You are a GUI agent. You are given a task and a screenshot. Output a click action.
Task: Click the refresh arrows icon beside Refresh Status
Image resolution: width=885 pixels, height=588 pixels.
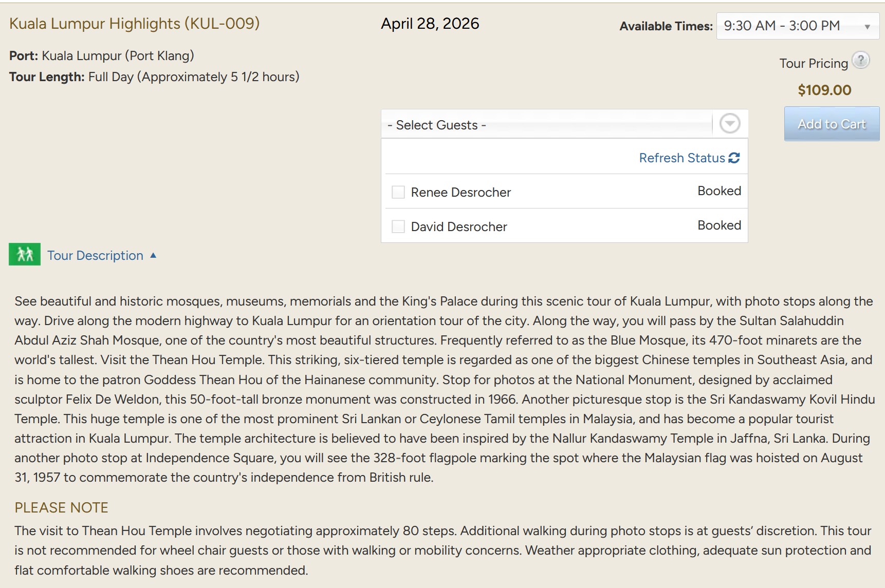pyautogui.click(x=734, y=158)
